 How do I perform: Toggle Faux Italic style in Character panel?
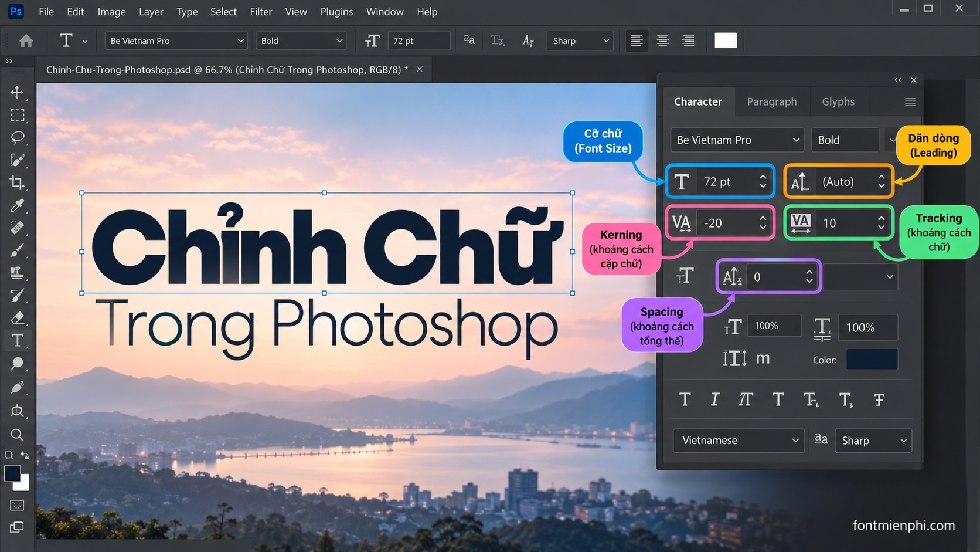coord(714,400)
